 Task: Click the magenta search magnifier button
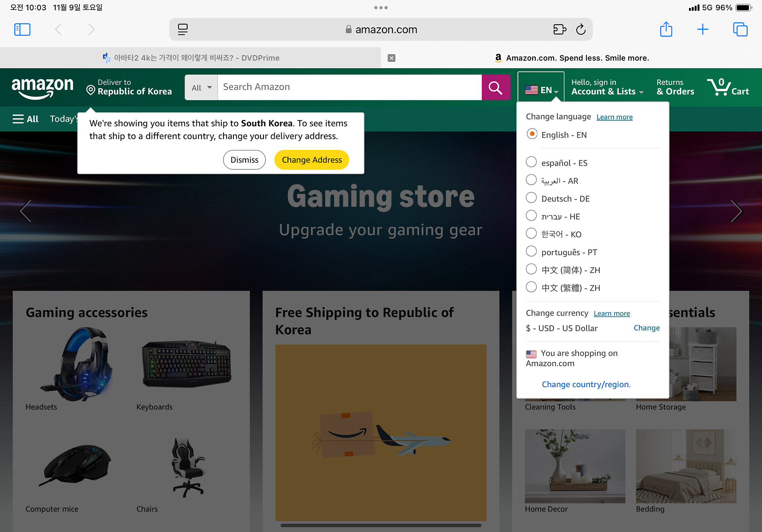click(496, 87)
